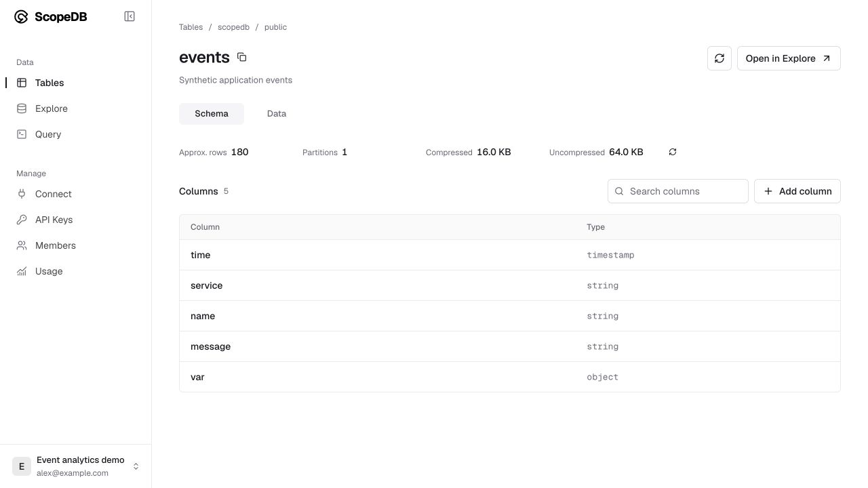Focus the Search columns field

(x=678, y=191)
